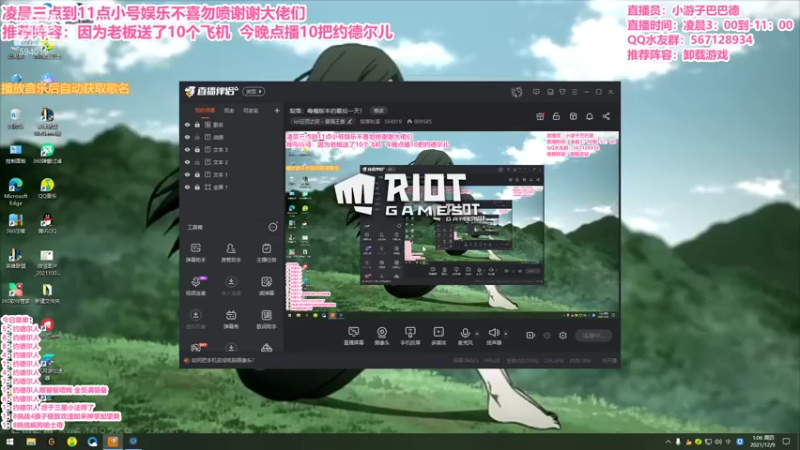Hide the 文本 2 source layer
Viewport: 800px width, 450px height.
187,162
